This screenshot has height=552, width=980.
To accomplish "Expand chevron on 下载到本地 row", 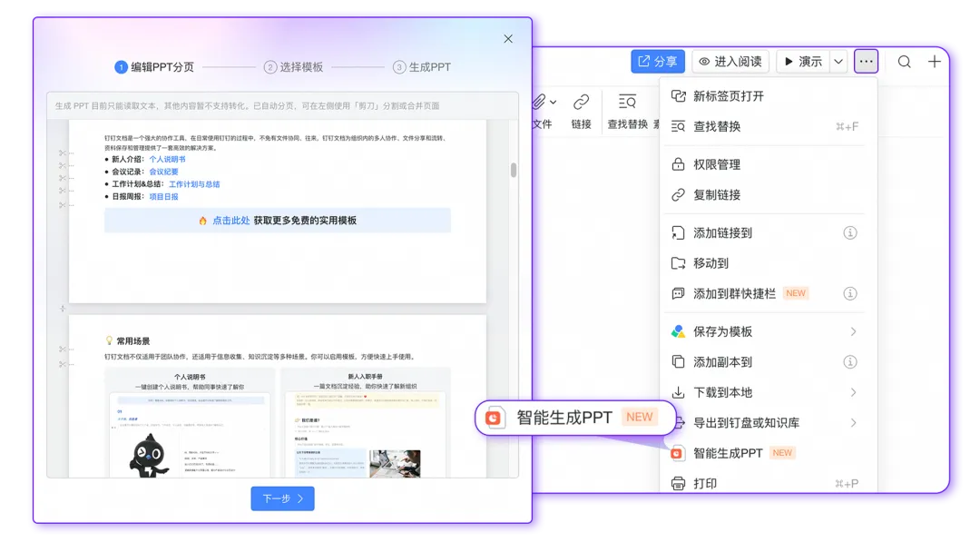I will pos(853,392).
